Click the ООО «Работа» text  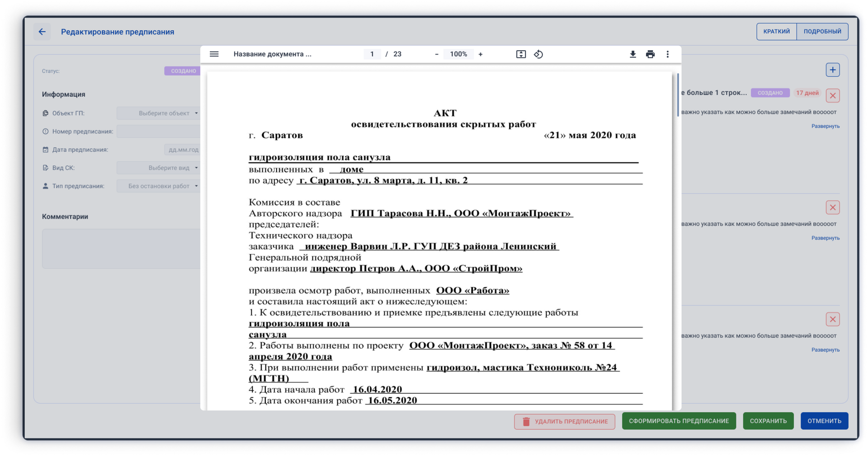pyautogui.click(x=472, y=291)
